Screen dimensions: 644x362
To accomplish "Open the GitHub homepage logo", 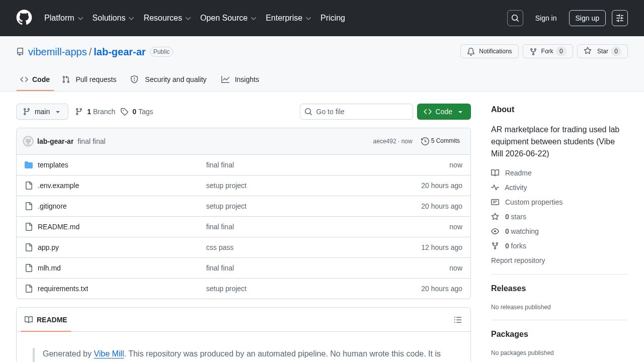I will click(x=24, y=18).
